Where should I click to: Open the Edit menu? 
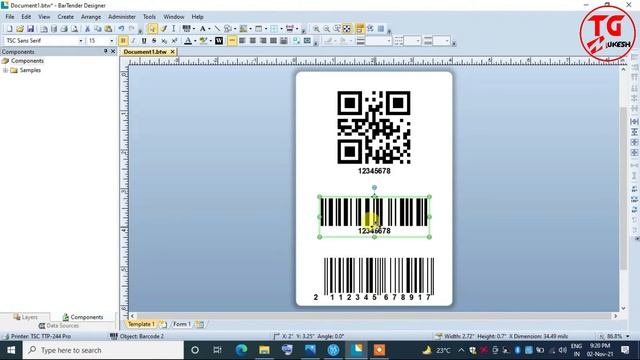26,17
